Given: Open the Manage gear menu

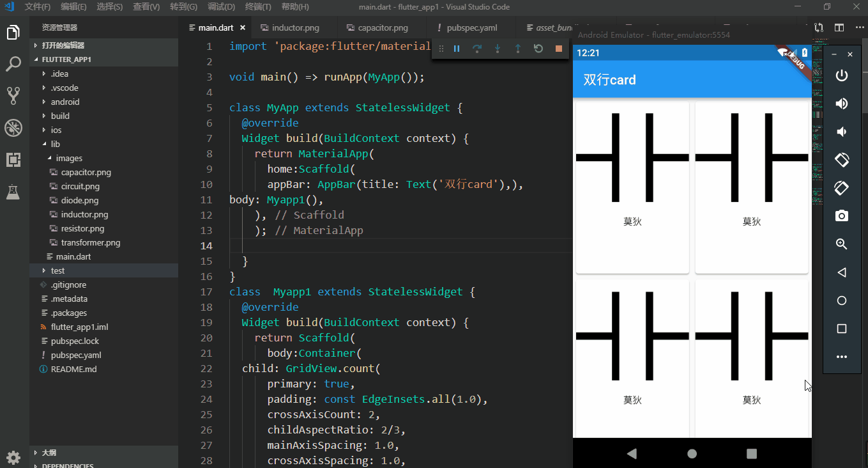Looking at the screenshot, I should coord(13,458).
